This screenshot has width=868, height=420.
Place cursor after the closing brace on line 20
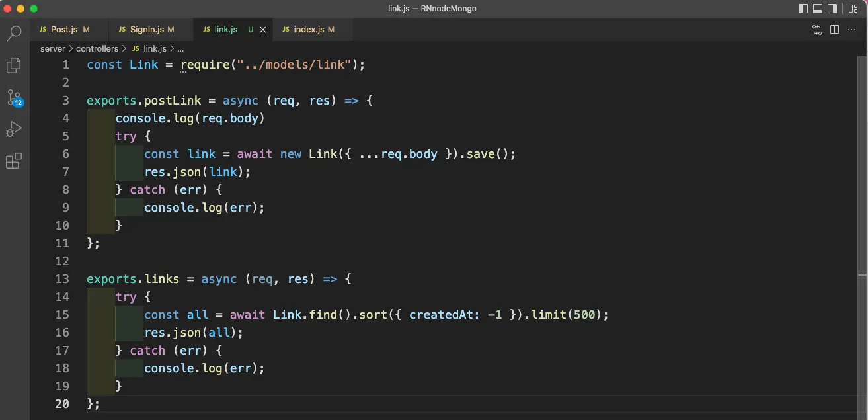point(101,404)
